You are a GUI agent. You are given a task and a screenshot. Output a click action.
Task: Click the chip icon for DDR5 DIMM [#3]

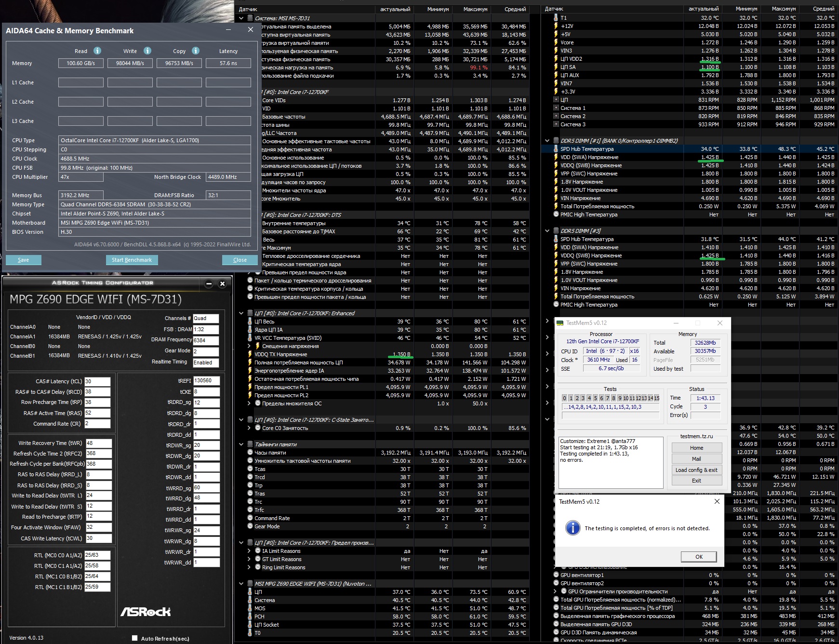[x=556, y=231]
